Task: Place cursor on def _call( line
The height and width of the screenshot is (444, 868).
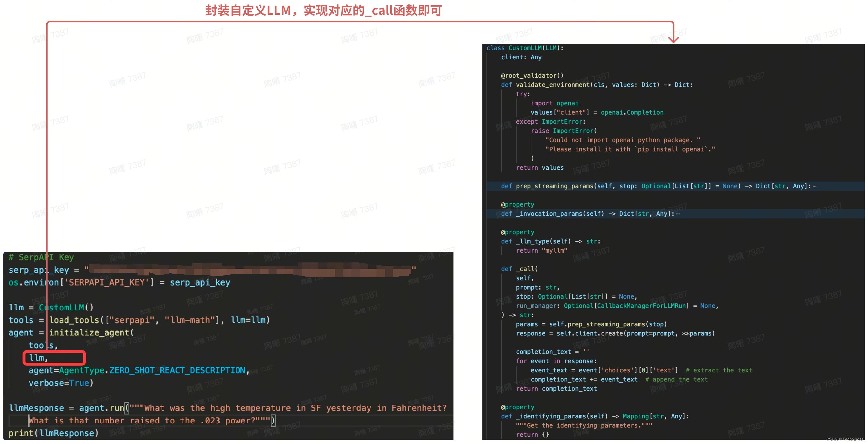Action: click(519, 269)
